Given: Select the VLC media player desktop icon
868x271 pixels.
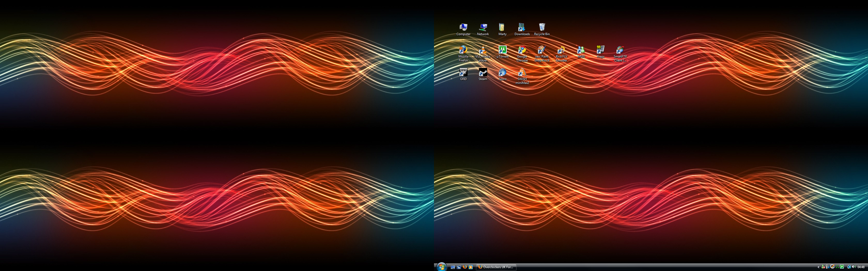Looking at the screenshot, I should pyautogui.click(x=483, y=51).
